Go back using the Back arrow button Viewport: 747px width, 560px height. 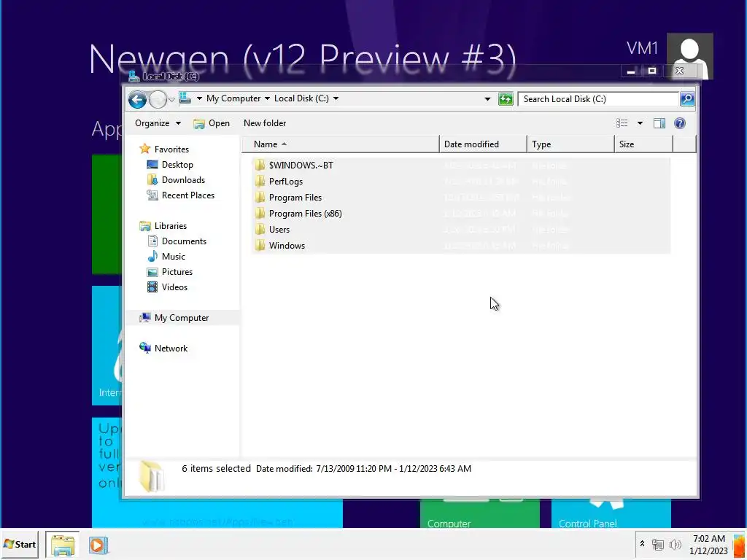pos(137,99)
